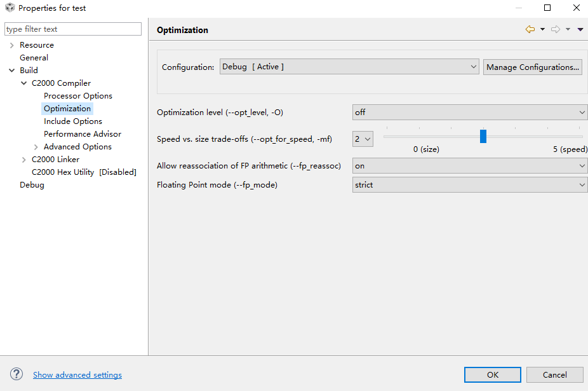
Task: Open the speed vs size value dropdown
Action: tap(363, 139)
